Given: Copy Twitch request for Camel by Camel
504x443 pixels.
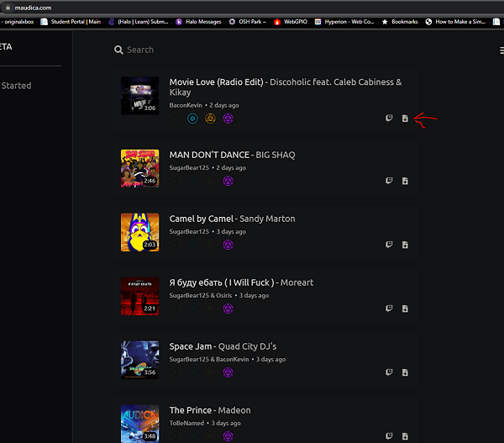Looking at the screenshot, I should click(x=389, y=245).
